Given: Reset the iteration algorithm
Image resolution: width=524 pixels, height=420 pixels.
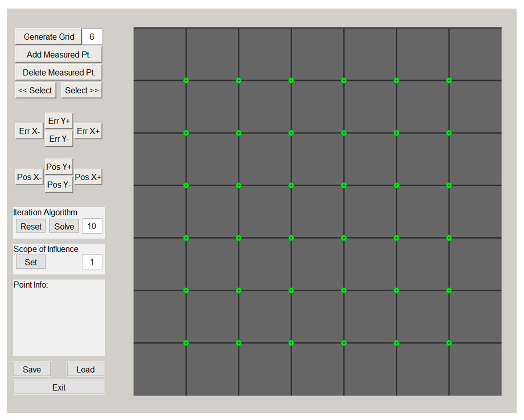Looking at the screenshot, I should (31, 226).
